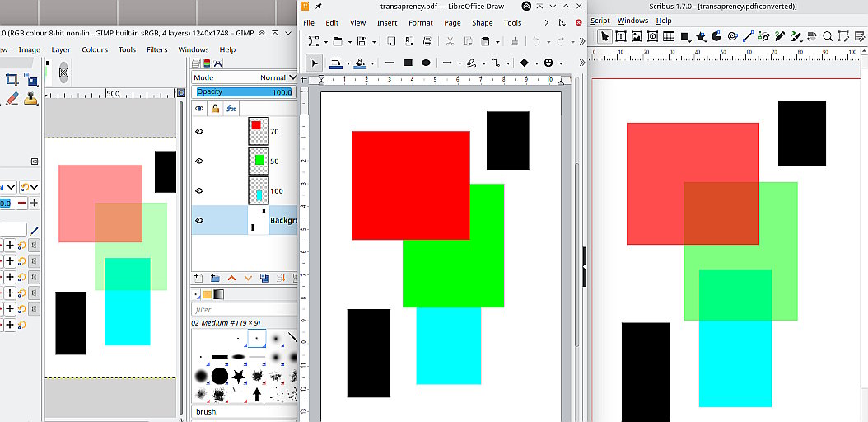This screenshot has width=868, height=422.
Task: Hide the layer named 100
Action: pyautogui.click(x=200, y=190)
